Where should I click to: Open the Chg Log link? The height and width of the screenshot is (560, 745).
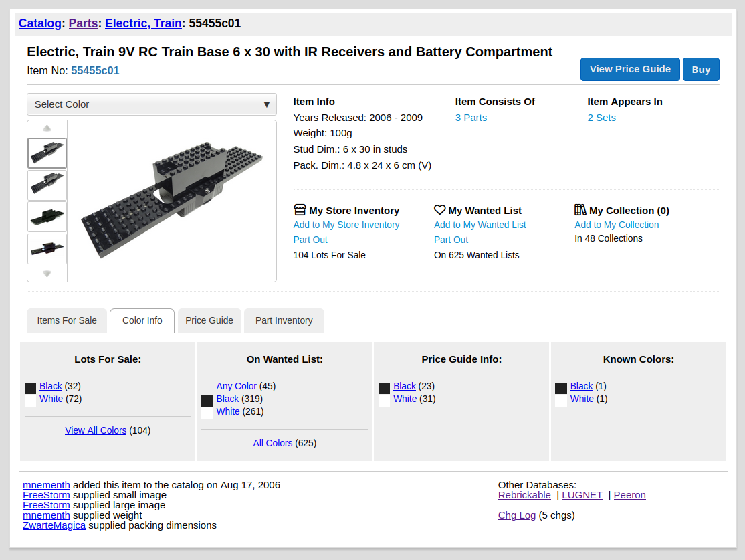517,515
